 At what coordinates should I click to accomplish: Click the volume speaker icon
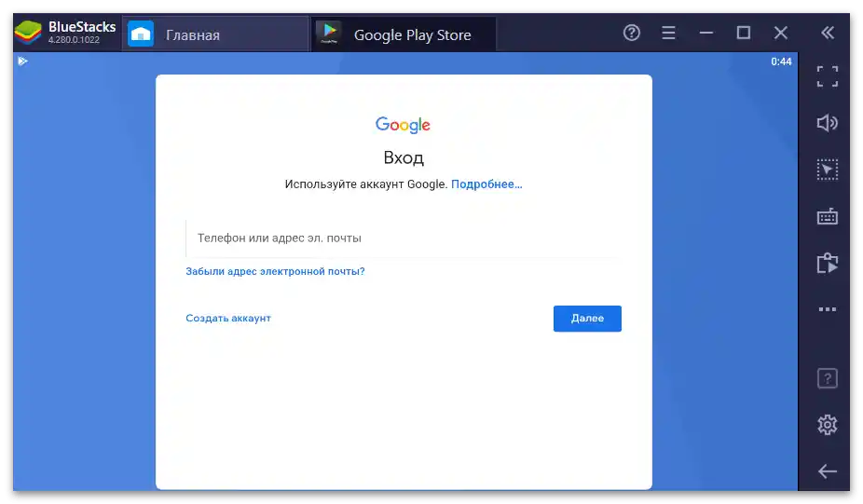coord(828,123)
